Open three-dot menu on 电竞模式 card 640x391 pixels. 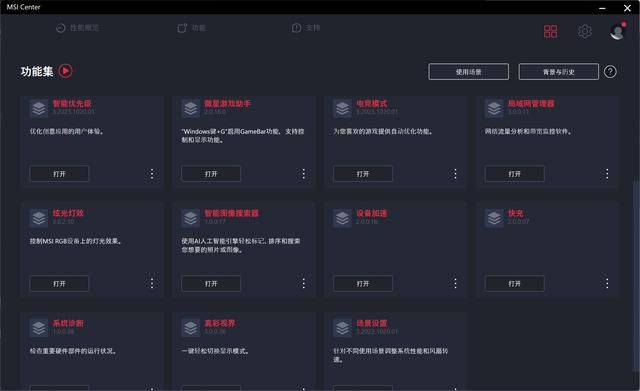point(456,174)
